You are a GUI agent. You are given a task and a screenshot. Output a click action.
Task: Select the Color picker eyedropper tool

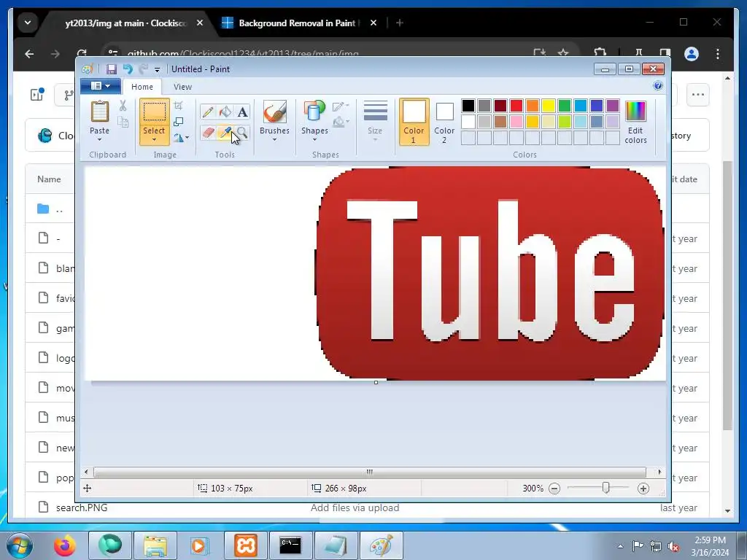pos(225,133)
